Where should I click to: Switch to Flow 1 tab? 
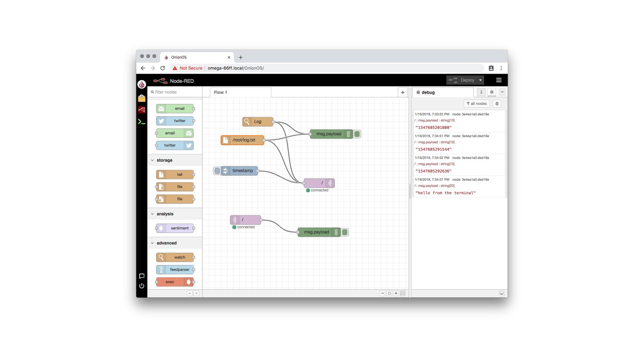(240, 93)
